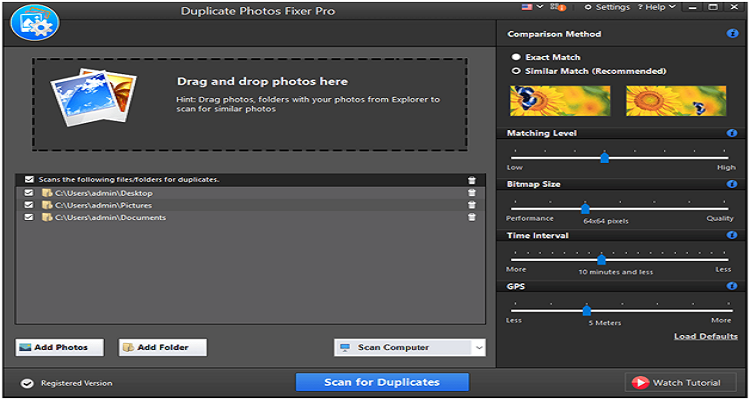Show info for Matching Level

tap(732, 133)
